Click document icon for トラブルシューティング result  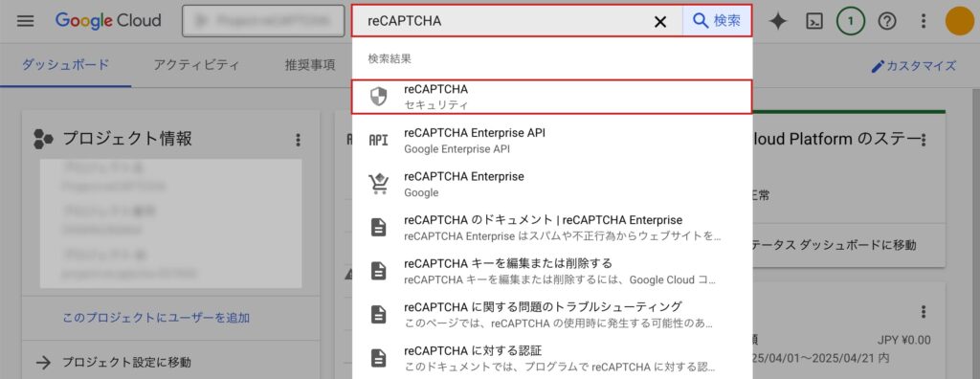pyautogui.click(x=379, y=315)
